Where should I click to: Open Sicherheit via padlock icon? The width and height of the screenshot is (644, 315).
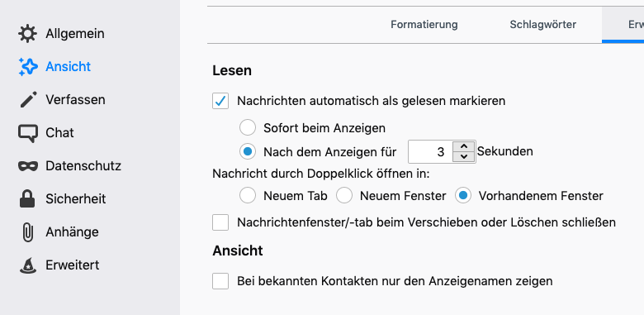[x=27, y=198]
